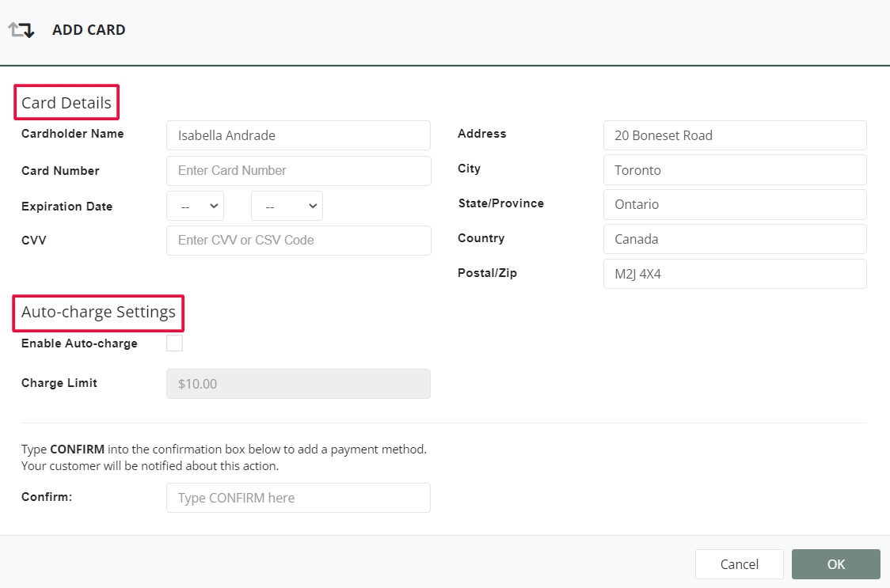Click the Charge Limit $10.00 field

pyautogui.click(x=299, y=384)
